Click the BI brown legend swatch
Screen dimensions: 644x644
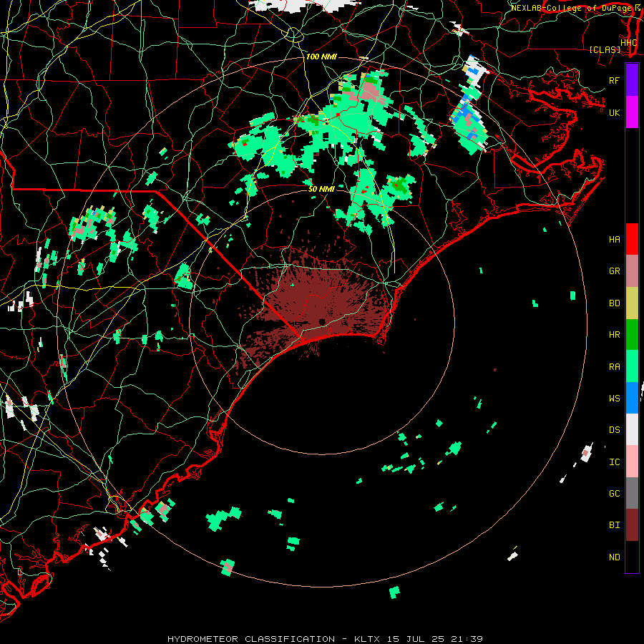(632, 525)
